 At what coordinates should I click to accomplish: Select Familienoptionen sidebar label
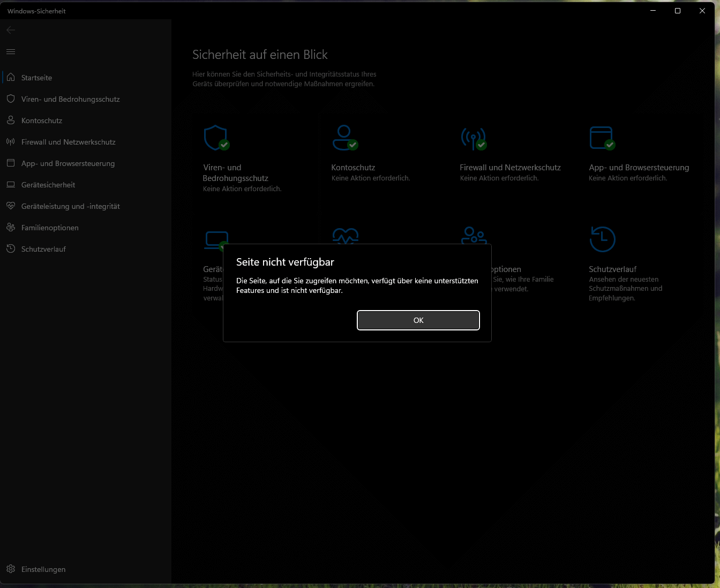click(50, 228)
